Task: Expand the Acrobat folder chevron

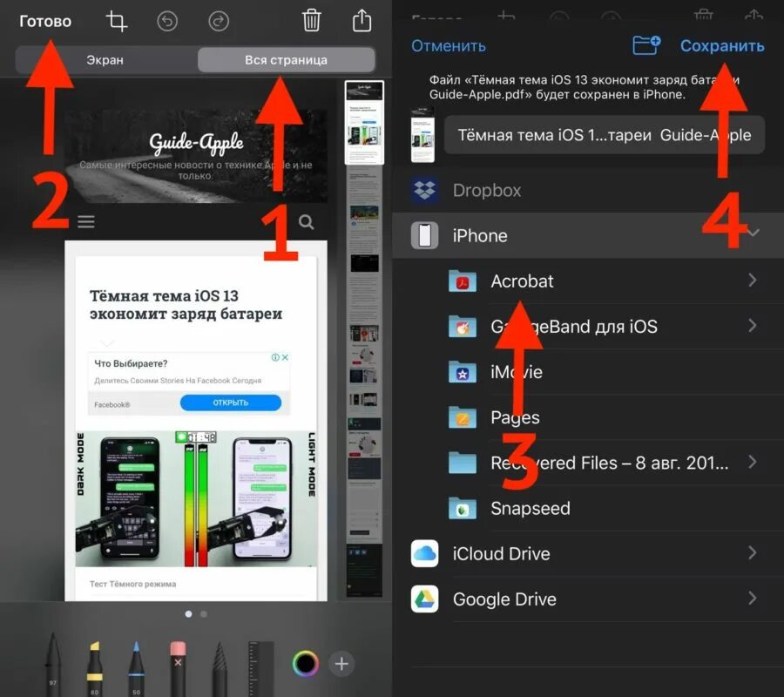Action: point(753,281)
